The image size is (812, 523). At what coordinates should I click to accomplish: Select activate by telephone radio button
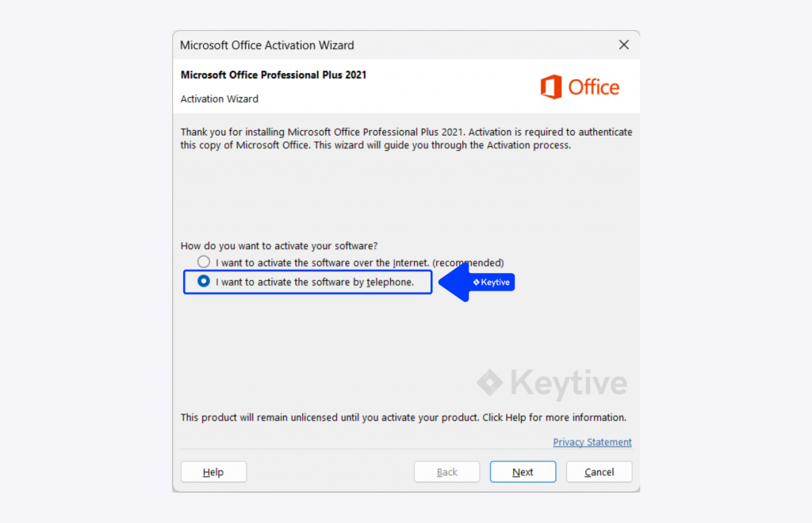[x=204, y=282]
